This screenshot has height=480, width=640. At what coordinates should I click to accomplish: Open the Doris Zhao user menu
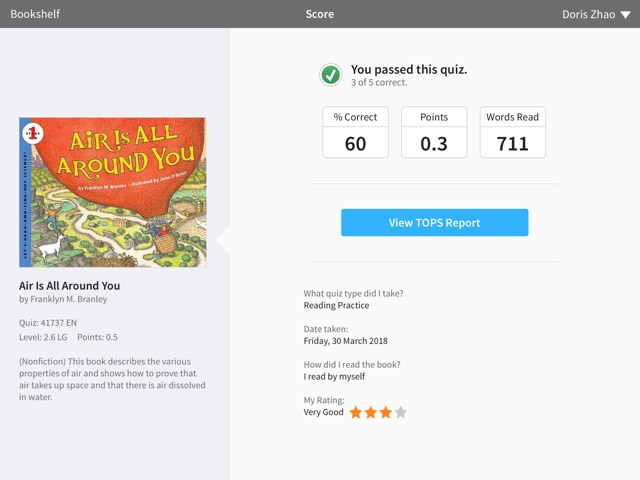click(596, 14)
